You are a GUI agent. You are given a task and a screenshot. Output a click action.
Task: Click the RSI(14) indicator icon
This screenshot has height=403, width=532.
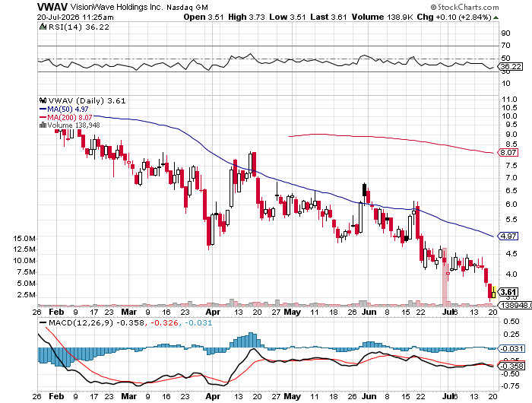pyautogui.click(x=43, y=27)
